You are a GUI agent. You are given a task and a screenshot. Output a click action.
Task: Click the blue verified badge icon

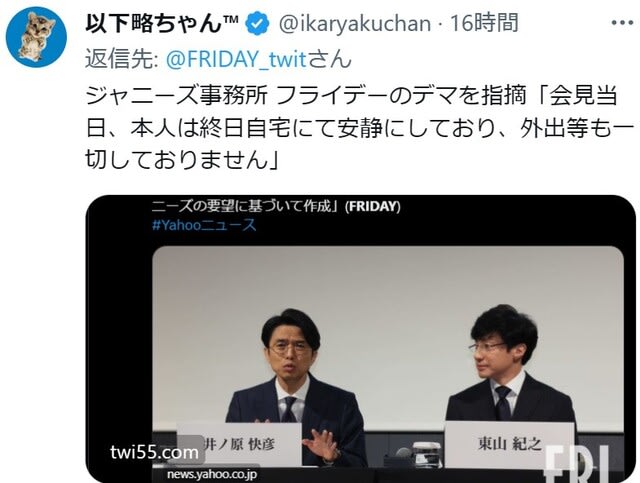pyautogui.click(x=257, y=24)
